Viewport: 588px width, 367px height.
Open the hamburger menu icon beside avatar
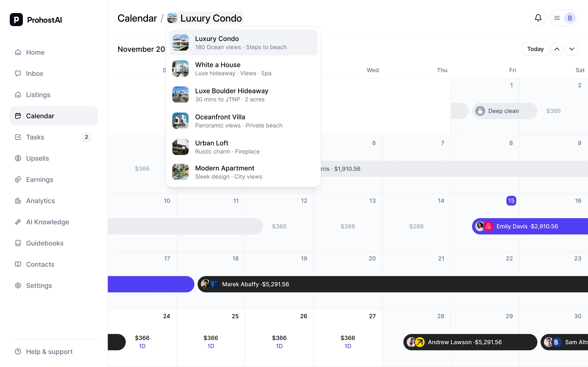pyautogui.click(x=557, y=18)
